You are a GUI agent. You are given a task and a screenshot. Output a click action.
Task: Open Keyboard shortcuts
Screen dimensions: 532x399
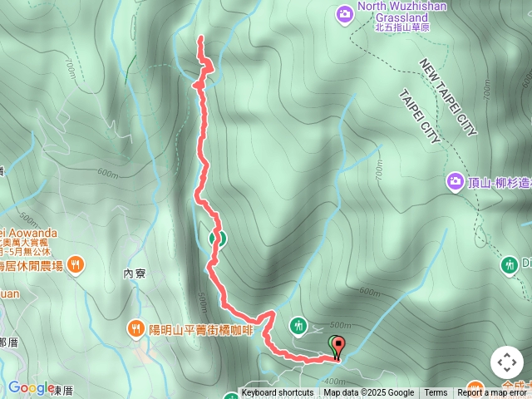[278, 393]
